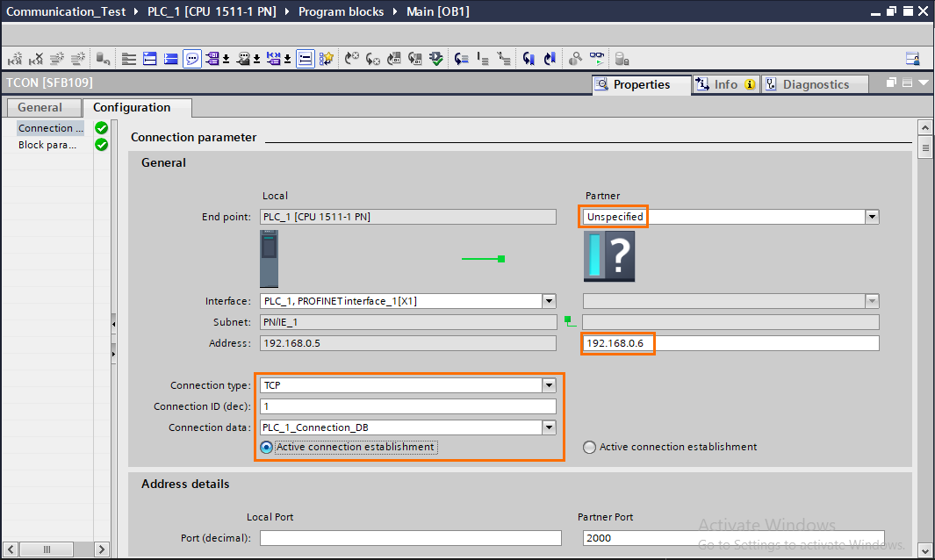Open the partner Interface dropdown
This screenshot has width=935, height=560.
point(872,301)
